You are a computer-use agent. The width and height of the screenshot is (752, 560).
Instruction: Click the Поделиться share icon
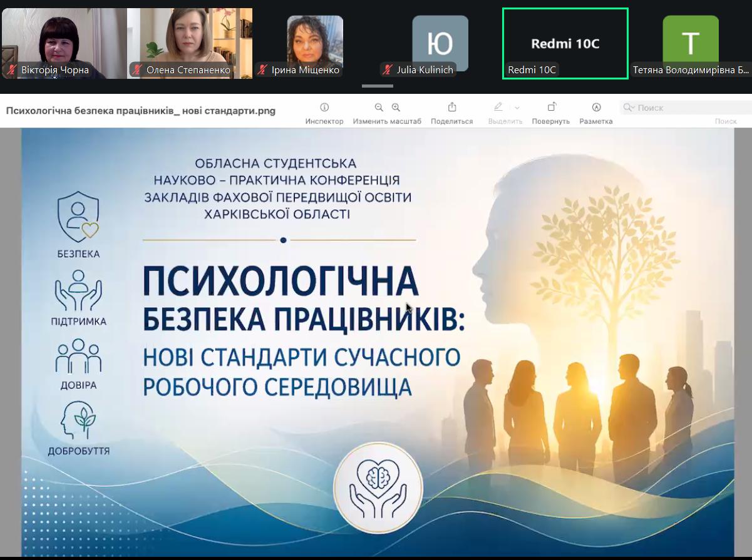click(x=452, y=107)
